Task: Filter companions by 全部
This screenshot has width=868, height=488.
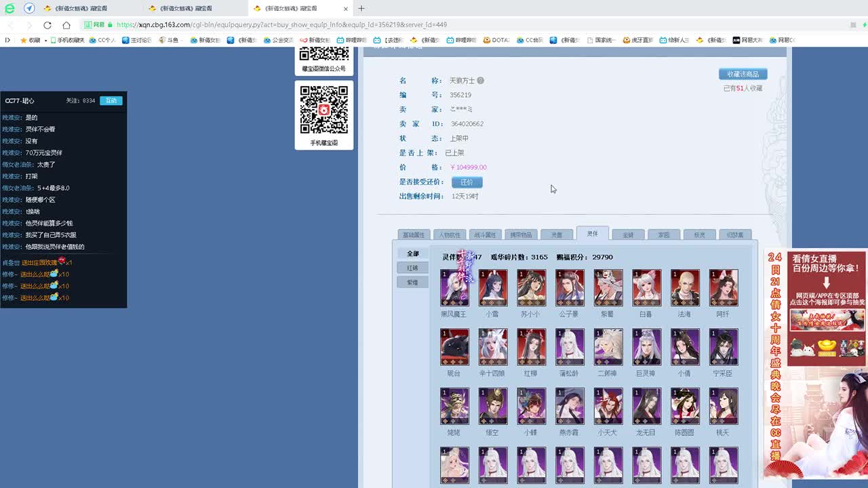Action: coord(413,253)
